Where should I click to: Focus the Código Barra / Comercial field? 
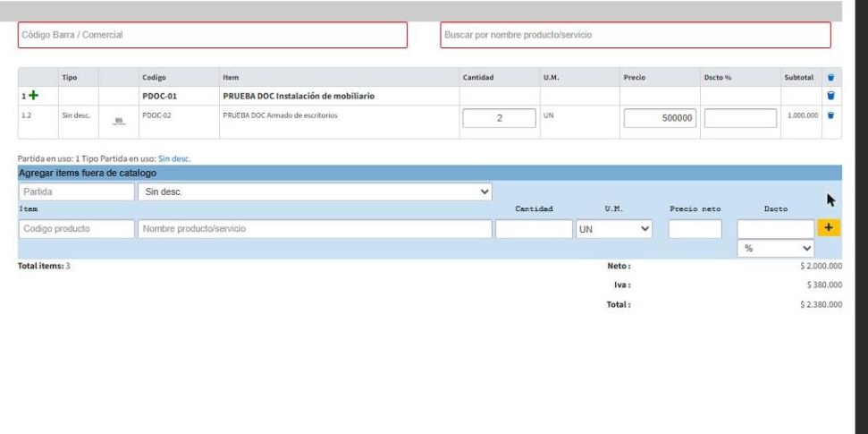[213, 35]
